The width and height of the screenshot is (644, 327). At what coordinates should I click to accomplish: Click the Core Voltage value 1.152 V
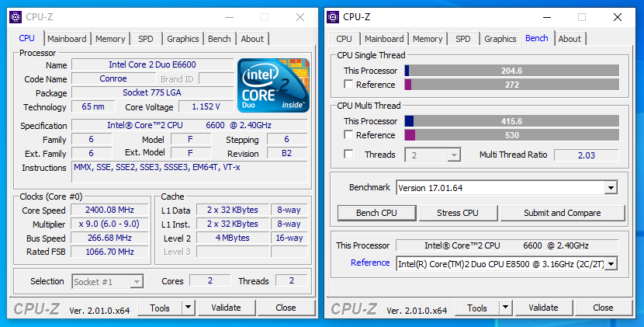pos(206,106)
